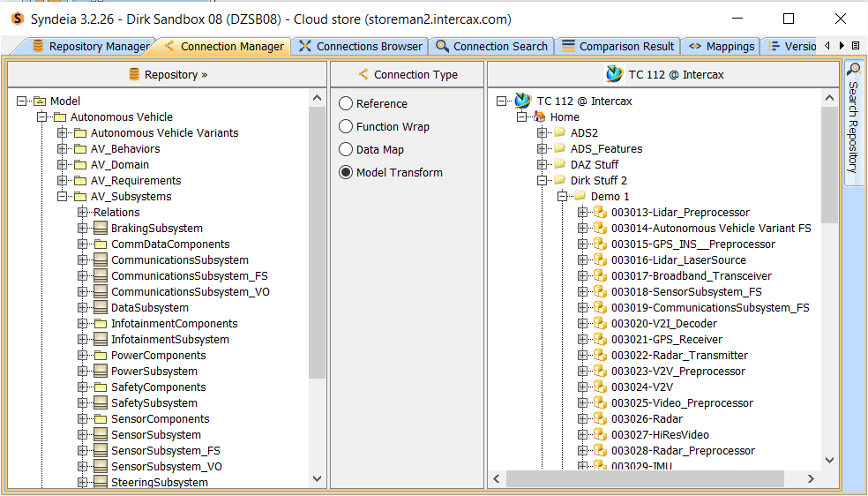Viewport: 868px width, 496px height.
Task: Click the CommunicationsSubsystem block icon
Action: (101, 260)
